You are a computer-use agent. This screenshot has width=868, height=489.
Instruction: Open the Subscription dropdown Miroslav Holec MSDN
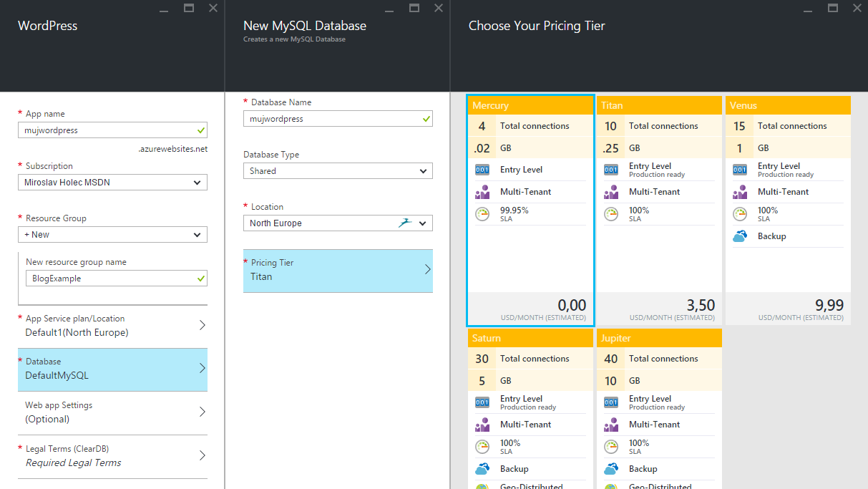click(x=112, y=183)
